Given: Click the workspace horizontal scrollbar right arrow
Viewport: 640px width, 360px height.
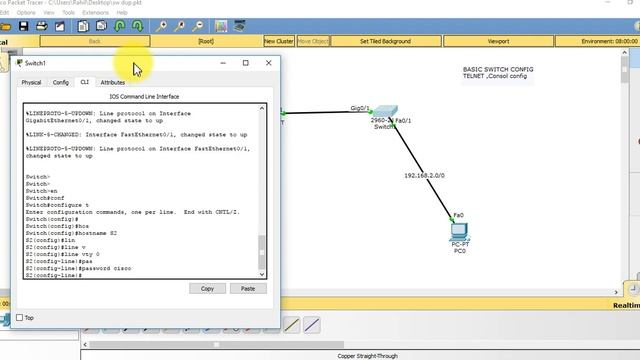Looking at the screenshot, I should click(x=616, y=292).
